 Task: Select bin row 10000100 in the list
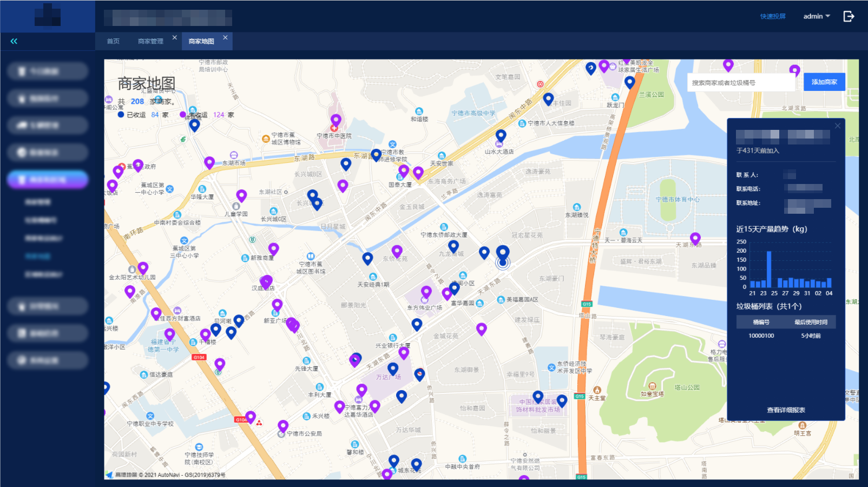[786, 335]
